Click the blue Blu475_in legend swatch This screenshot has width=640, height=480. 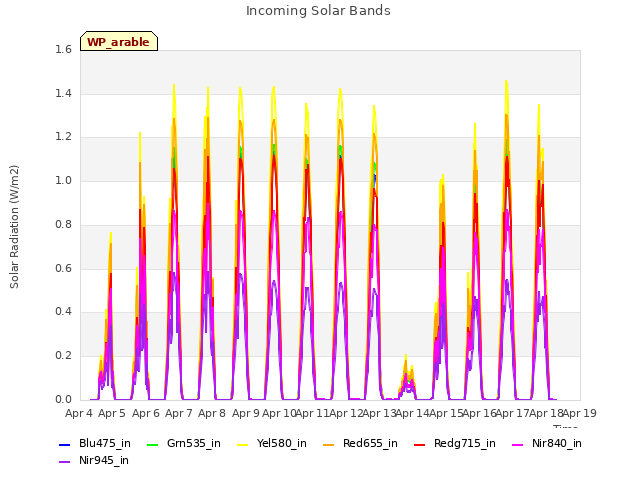(64, 444)
